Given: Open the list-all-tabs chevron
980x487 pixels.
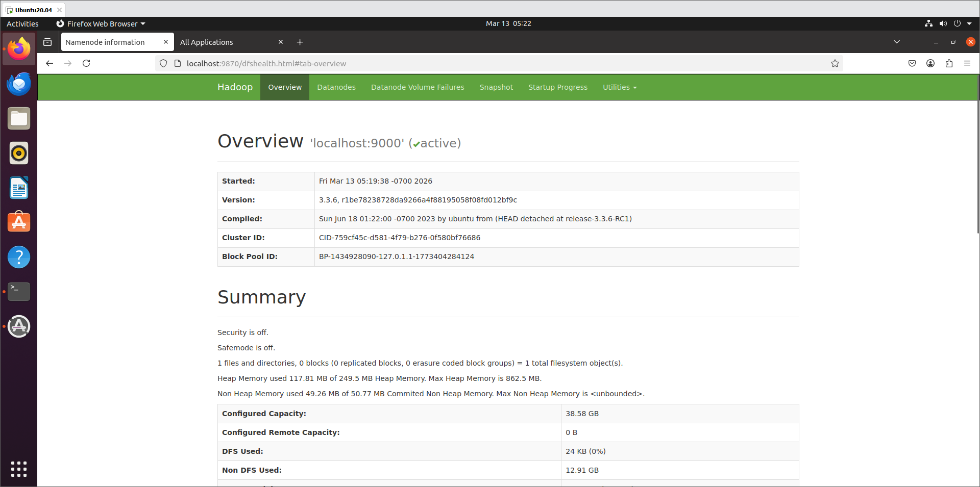Looking at the screenshot, I should pyautogui.click(x=897, y=42).
